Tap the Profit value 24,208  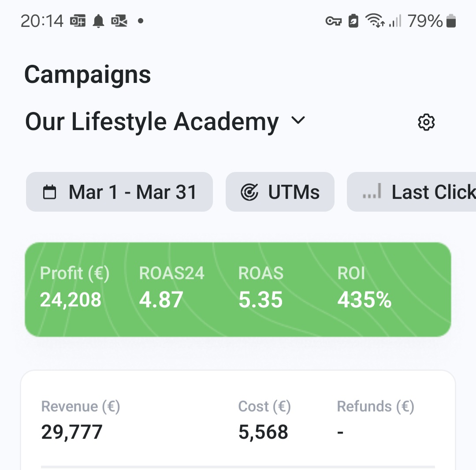71,300
